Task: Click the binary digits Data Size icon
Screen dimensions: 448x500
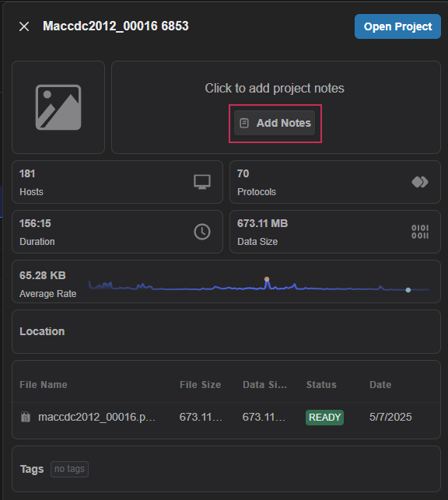Action: (x=420, y=232)
